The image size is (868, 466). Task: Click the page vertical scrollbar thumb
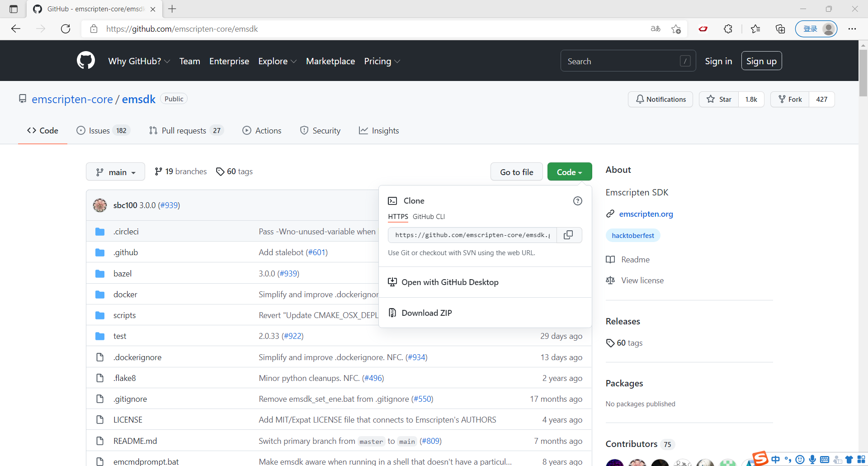863,72
